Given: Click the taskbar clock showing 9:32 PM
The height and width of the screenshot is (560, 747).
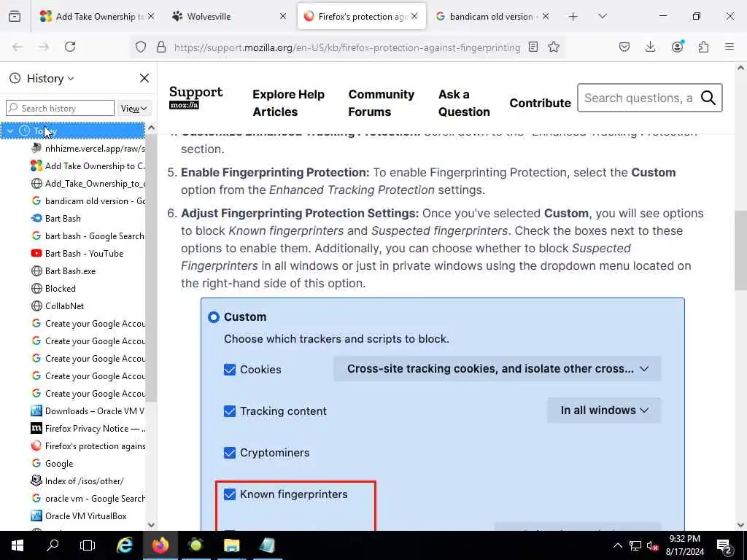Looking at the screenshot, I should pos(684,545).
